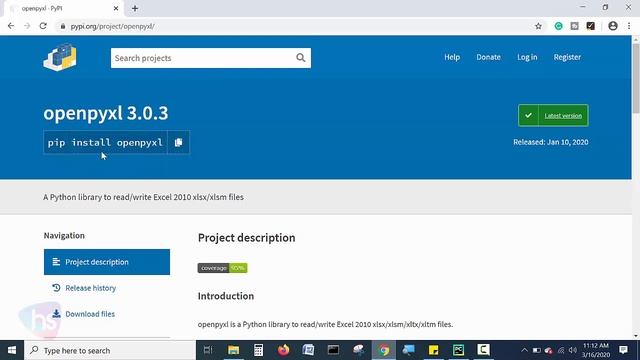The height and width of the screenshot is (360, 640).
Task: Click the coverage badge
Action: coord(222,268)
